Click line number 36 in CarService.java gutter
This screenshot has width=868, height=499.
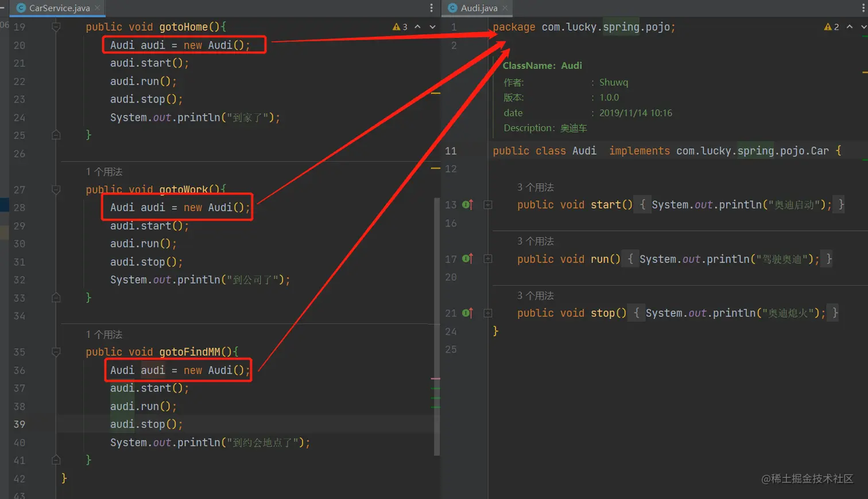tap(20, 371)
